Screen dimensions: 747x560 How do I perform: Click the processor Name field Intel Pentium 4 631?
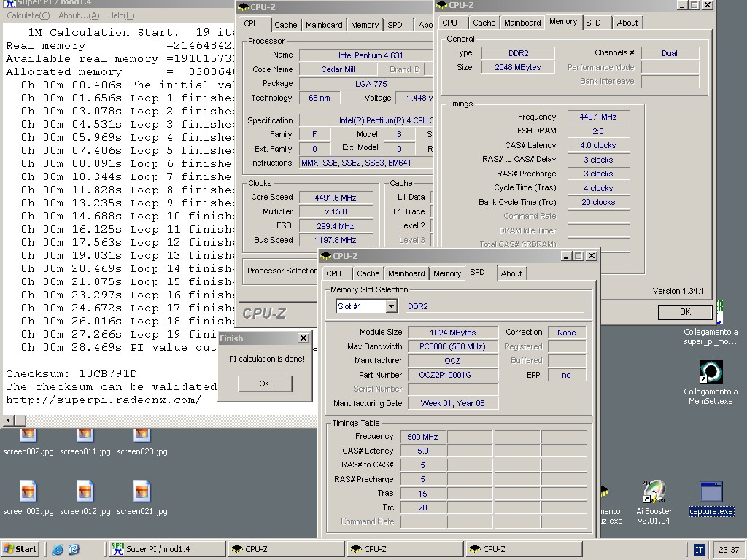click(x=366, y=55)
